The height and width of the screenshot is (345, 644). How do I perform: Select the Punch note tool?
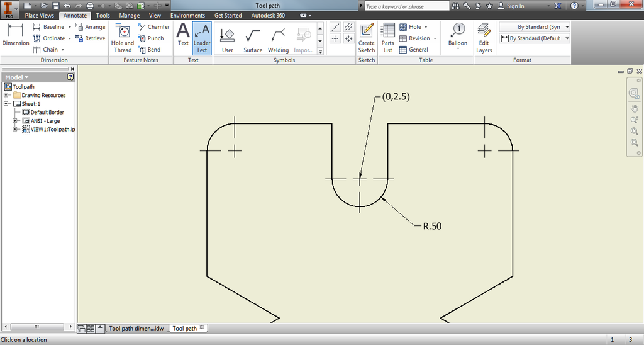[151, 38]
